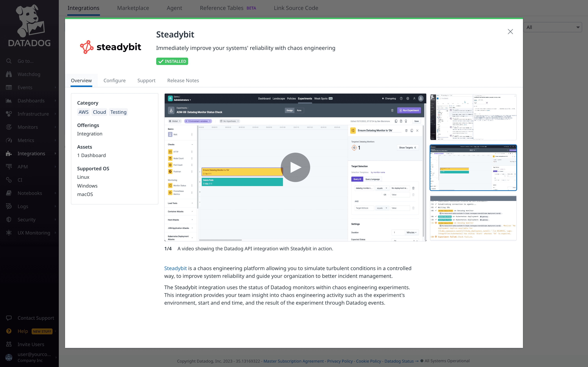The image size is (588, 367).
Task: Click the Watchdog binoculars icon
Action: pyautogui.click(x=9, y=74)
